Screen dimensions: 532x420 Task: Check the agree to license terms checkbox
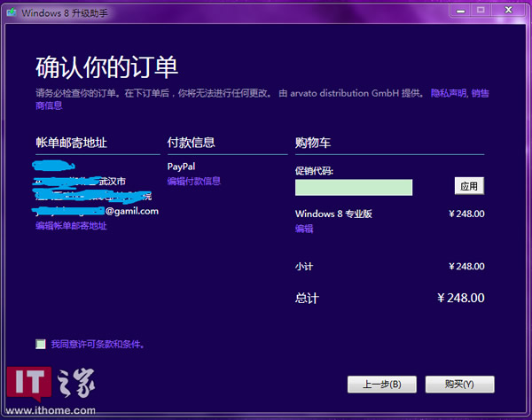(41, 345)
